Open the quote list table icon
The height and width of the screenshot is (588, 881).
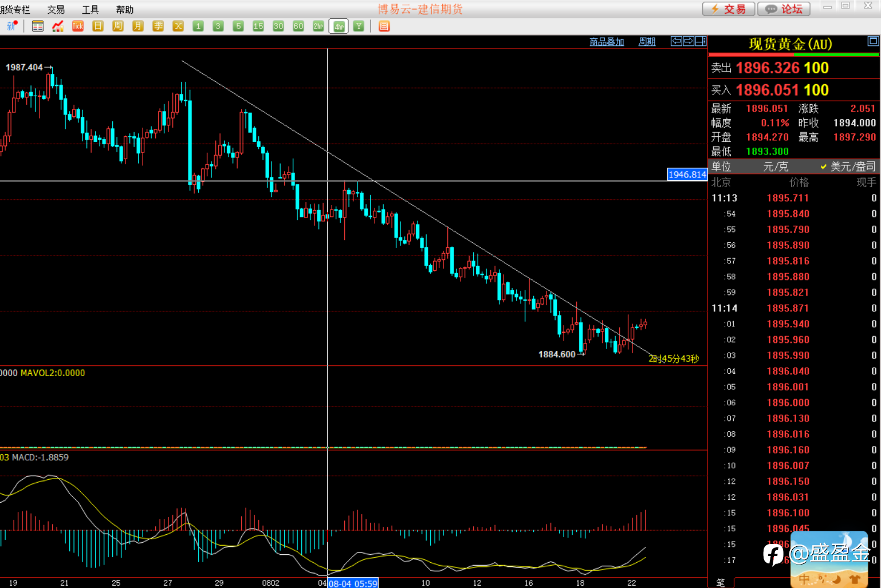pos(38,26)
